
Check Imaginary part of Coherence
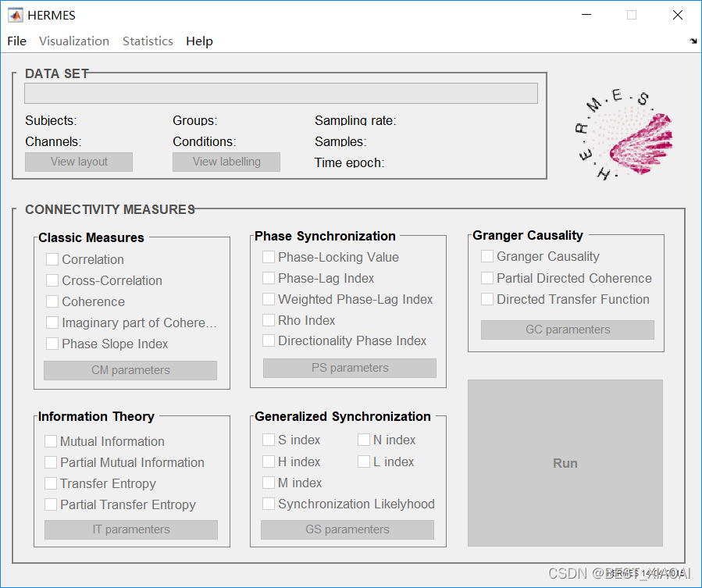(52, 323)
